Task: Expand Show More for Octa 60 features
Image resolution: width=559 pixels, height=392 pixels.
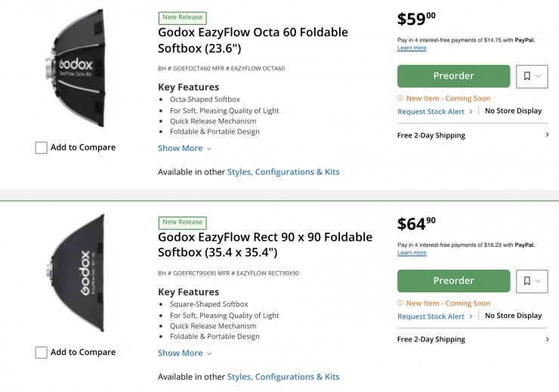Action: 184,149
